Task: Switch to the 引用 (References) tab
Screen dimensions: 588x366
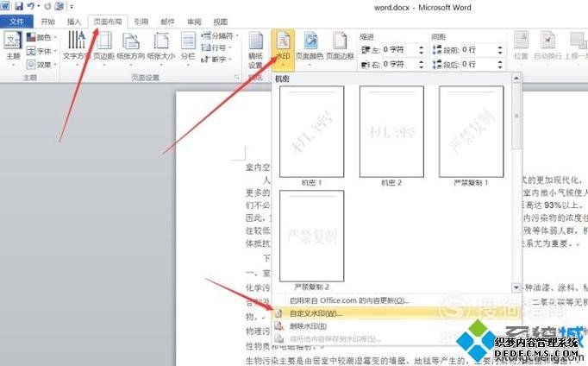Action: click(x=141, y=22)
